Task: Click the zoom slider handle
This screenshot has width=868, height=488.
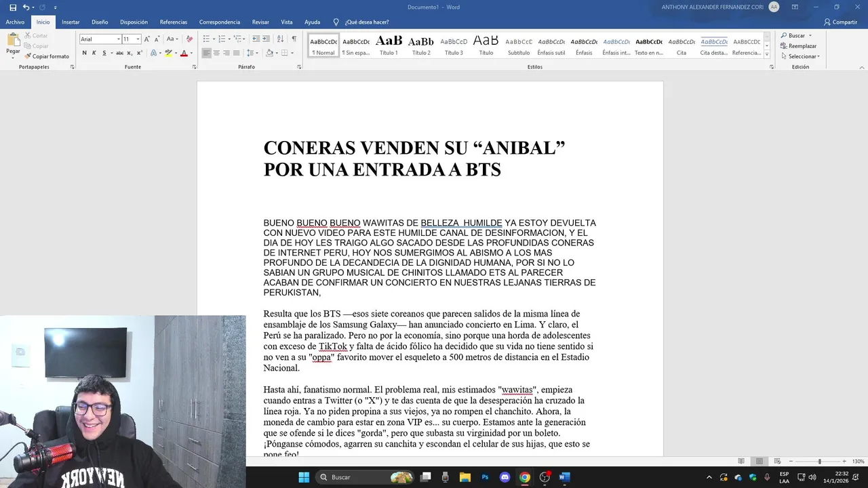Action: pos(819,462)
